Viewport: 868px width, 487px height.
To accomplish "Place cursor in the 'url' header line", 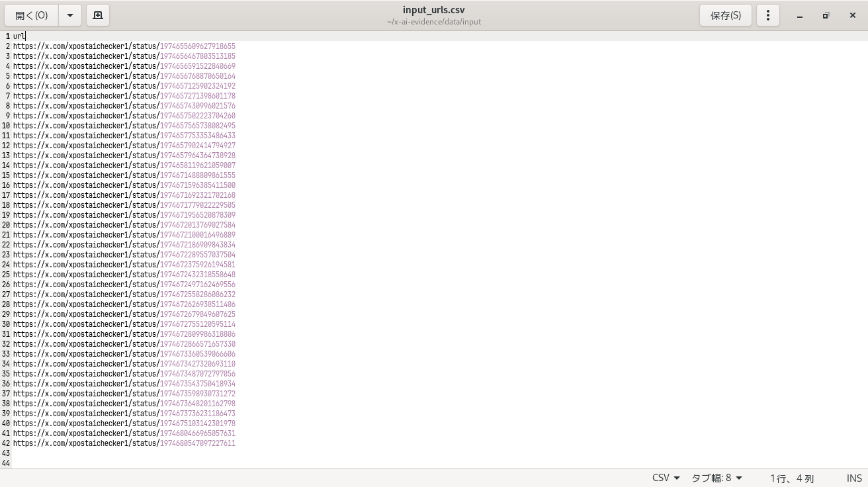I will 19,36.
